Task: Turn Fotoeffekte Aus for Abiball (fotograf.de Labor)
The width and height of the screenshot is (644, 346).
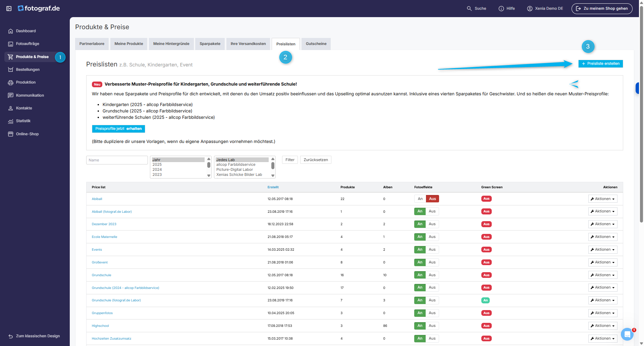Action: pos(432,211)
